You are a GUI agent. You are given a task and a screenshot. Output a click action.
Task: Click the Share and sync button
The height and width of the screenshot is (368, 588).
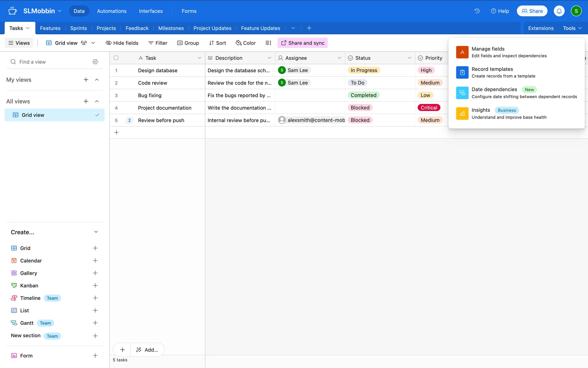point(303,43)
